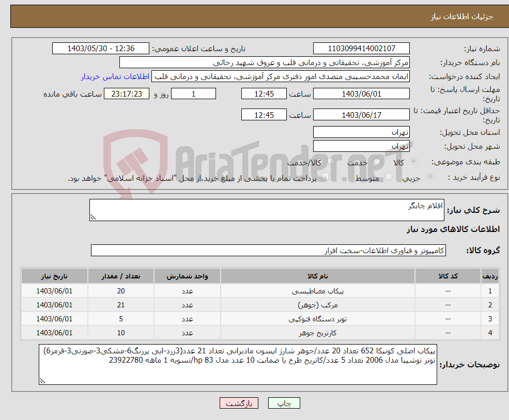
Task: Click the resize handle of buyer notes textarea
Action: 42,381
